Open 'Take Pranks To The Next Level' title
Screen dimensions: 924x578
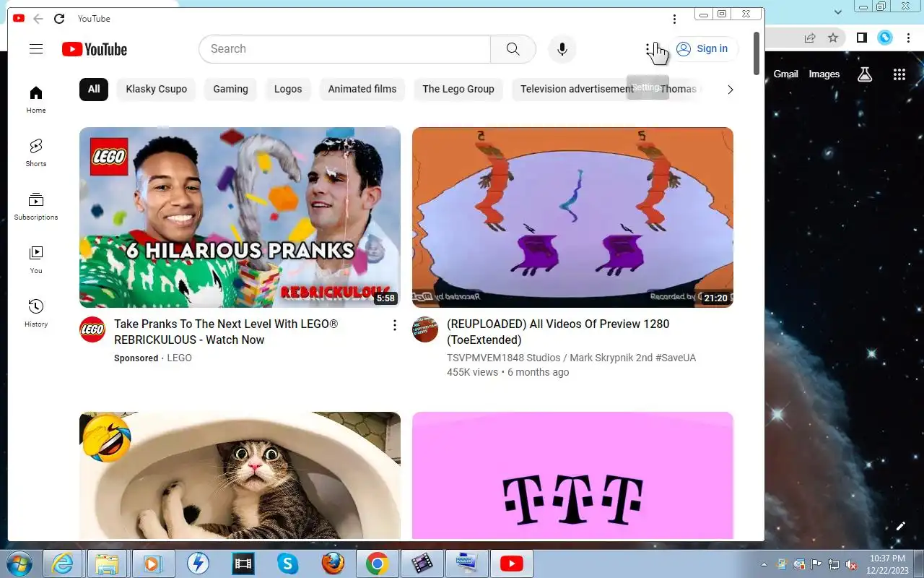[x=226, y=332]
